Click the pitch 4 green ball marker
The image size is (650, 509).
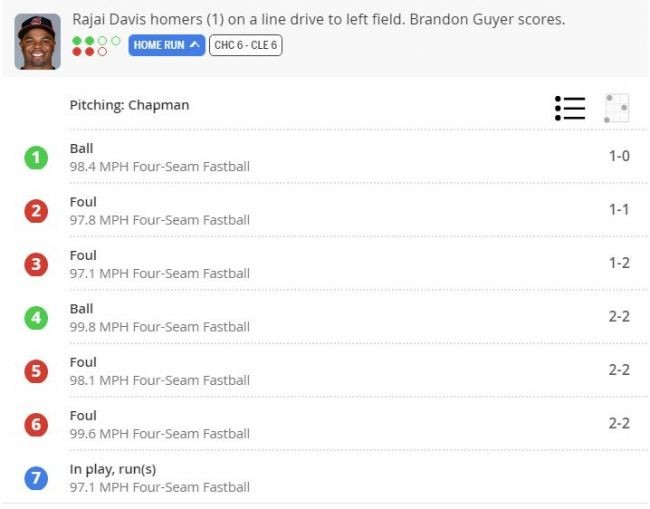pyautogui.click(x=36, y=318)
